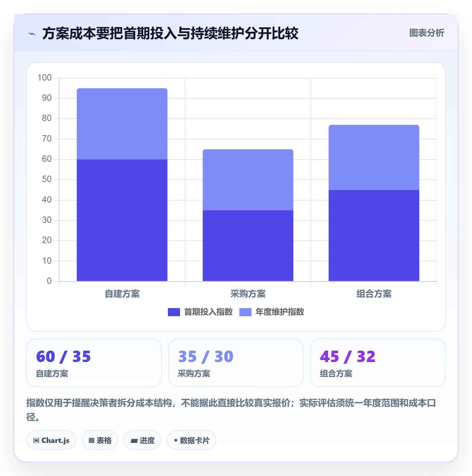The height and width of the screenshot is (476, 472).
Task: Click the 组合方案 label in data card
Action: (x=336, y=374)
